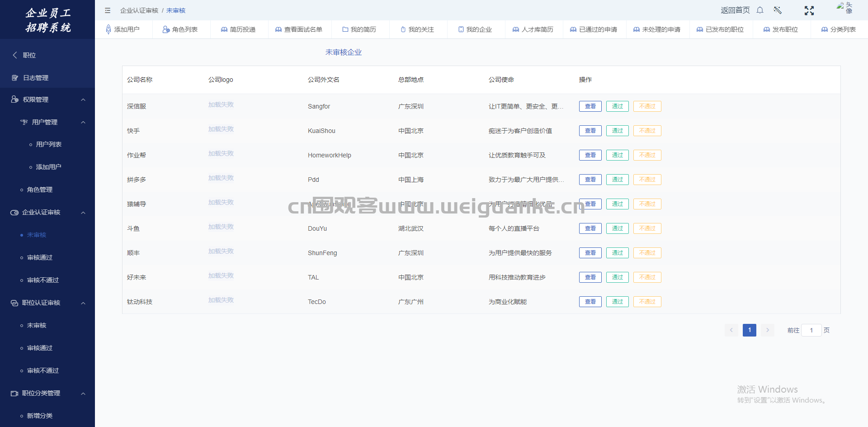Click the document icon on 我的企业 tab

(461, 29)
